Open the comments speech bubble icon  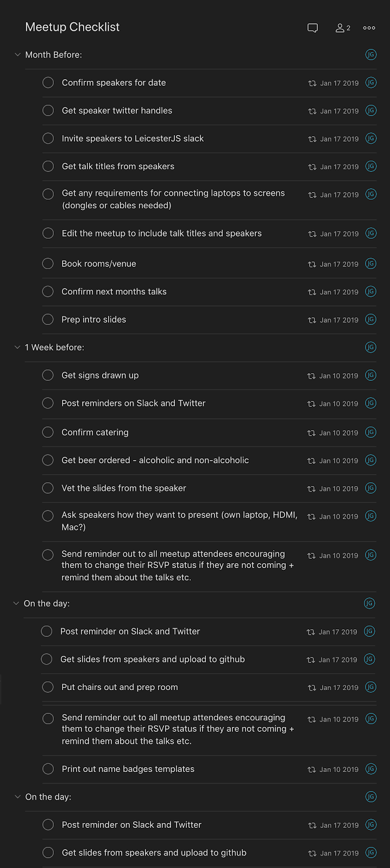pyautogui.click(x=312, y=28)
